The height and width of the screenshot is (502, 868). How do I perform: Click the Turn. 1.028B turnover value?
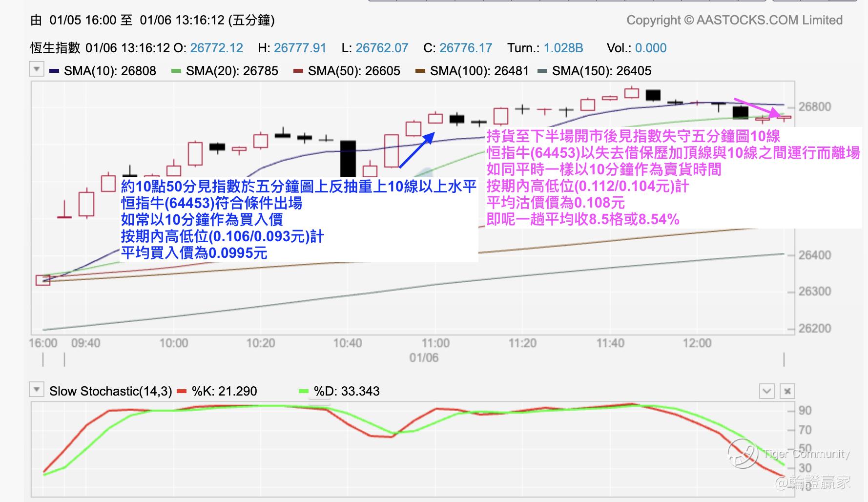click(x=563, y=48)
